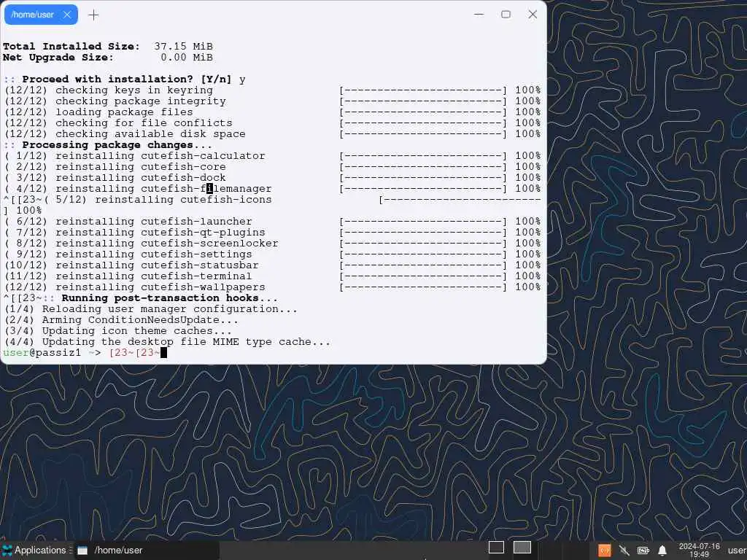Viewport: 747px width, 560px height.
Task: Click the 'checking available disk space' line
Action: click(272, 134)
